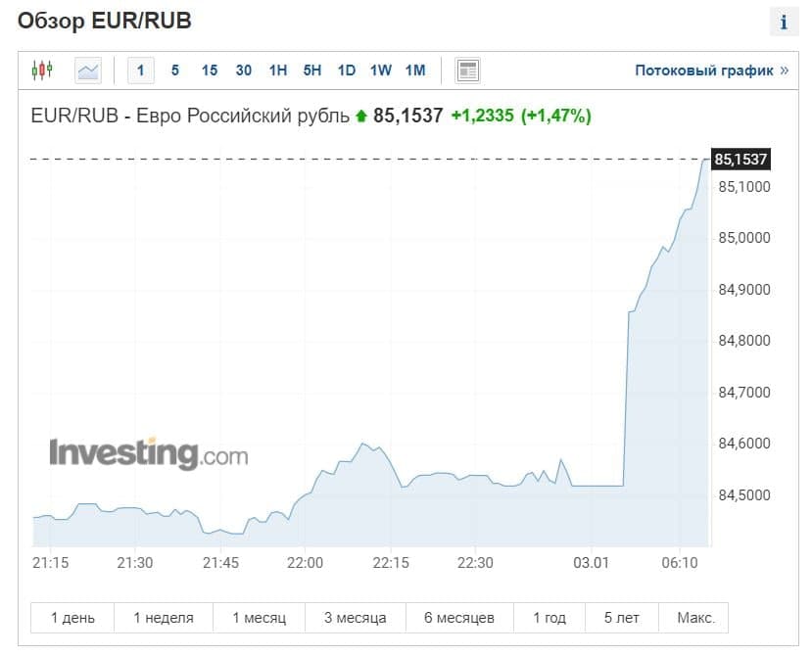Viewport: 812px width, 656px height.
Task: Pick the 1D daily interval
Action: click(347, 70)
